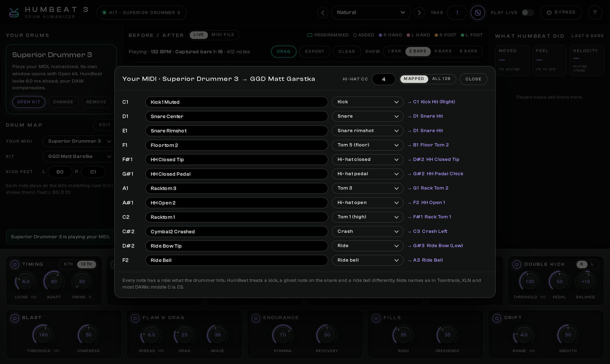Open Ride bell role dropdown for F2

pos(368,260)
